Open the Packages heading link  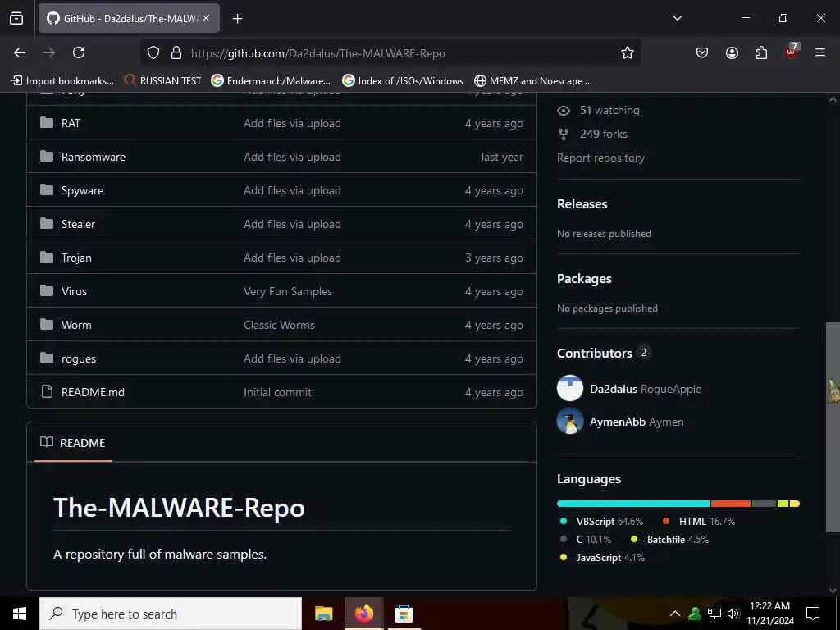coord(584,279)
